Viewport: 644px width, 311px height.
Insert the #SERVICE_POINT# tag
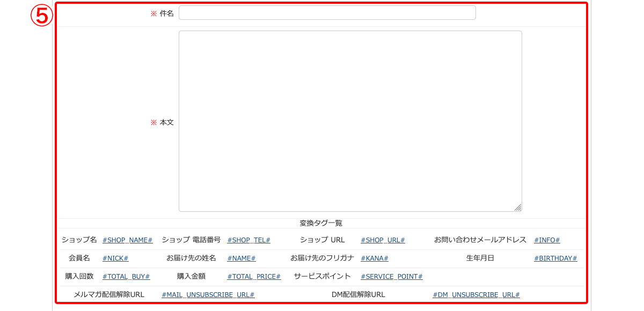tap(392, 277)
